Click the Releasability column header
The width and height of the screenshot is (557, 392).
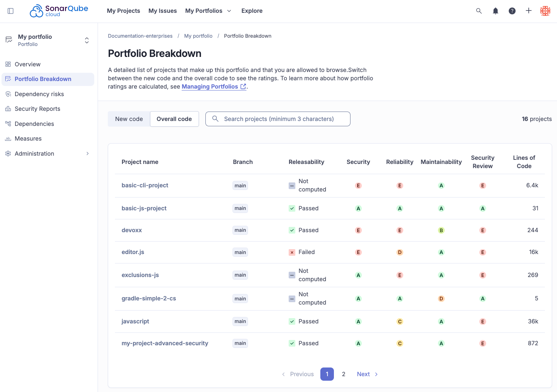pos(306,162)
